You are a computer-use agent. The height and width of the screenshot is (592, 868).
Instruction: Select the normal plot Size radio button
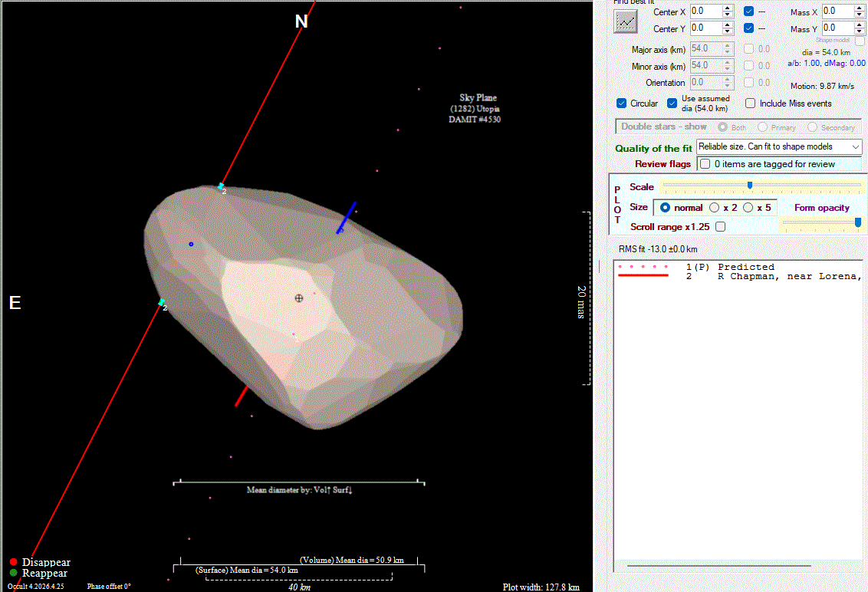(665, 207)
